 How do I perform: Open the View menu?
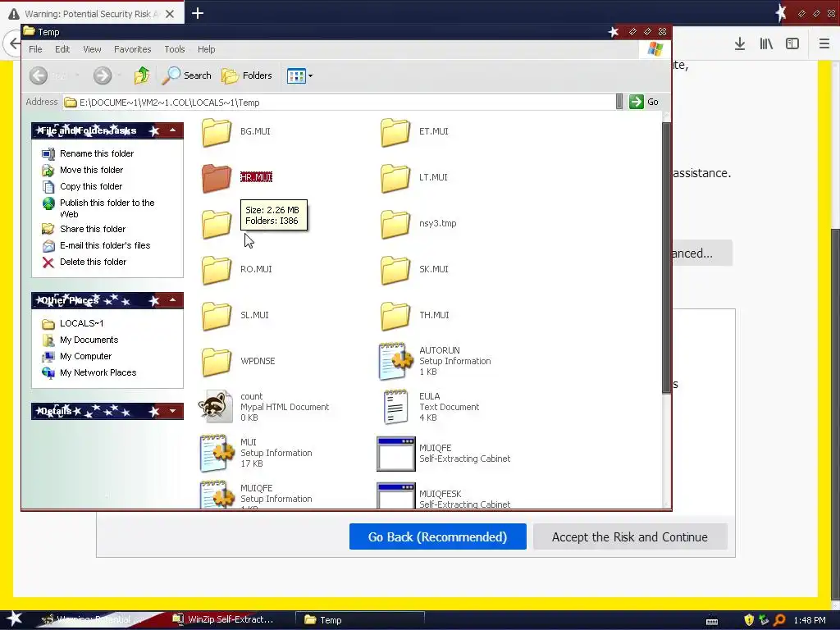pos(92,49)
